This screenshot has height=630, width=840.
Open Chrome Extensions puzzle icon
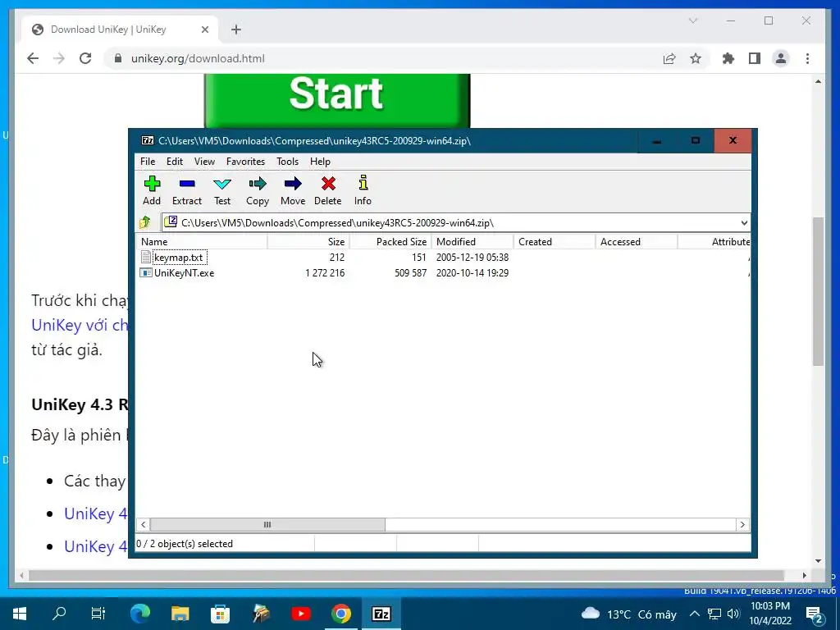pyautogui.click(x=728, y=58)
